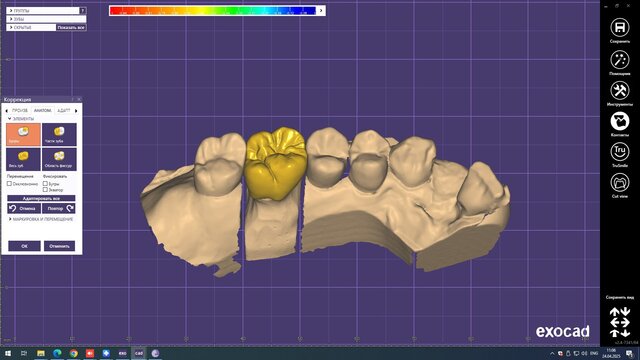Click the Отмена undo button
Image resolution: width=640 pixels, height=360 pixels.
coord(24,209)
